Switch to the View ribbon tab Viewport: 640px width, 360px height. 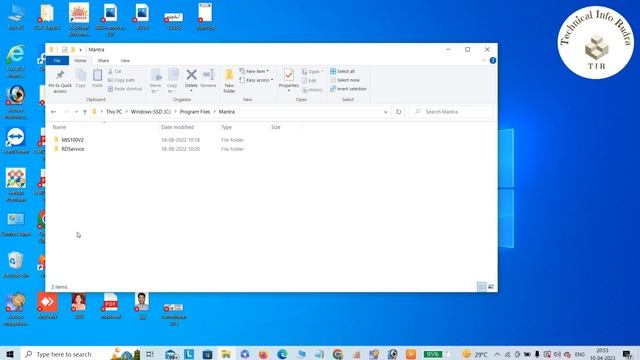pyautogui.click(x=125, y=60)
